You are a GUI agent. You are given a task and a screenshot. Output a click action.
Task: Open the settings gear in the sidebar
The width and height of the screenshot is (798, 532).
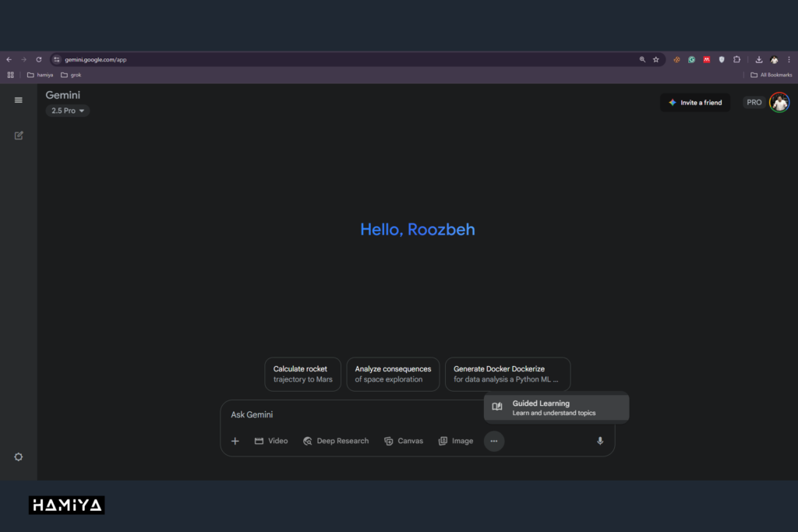[x=19, y=457]
